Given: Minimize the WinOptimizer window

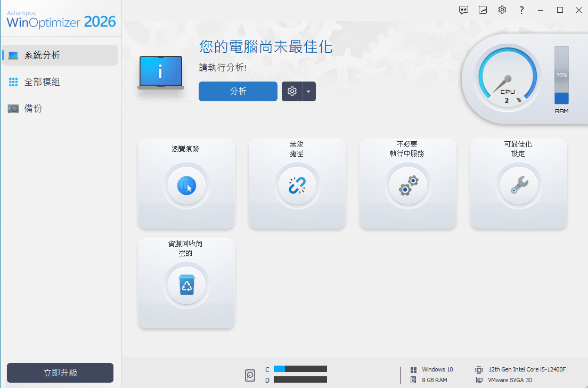Looking at the screenshot, I should (x=541, y=10).
